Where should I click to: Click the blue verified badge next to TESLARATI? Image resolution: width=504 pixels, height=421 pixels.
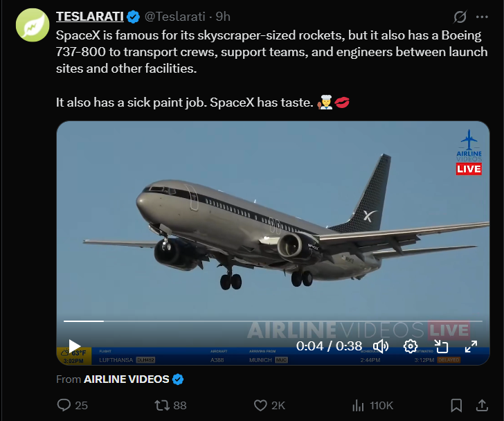(x=133, y=17)
